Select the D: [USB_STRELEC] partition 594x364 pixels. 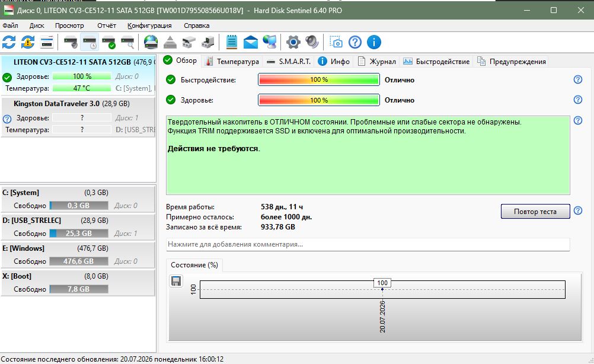pyautogui.click(x=78, y=226)
